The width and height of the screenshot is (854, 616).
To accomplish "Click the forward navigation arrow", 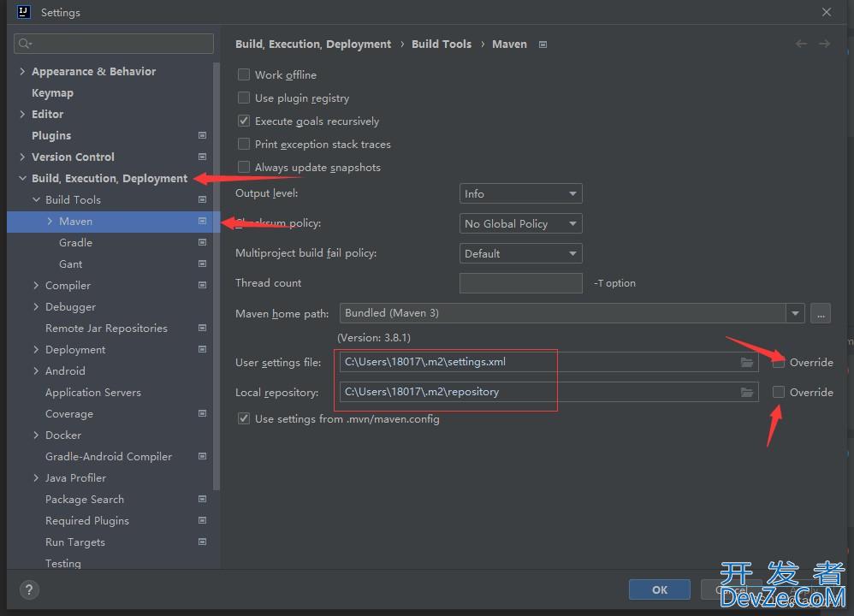I will 825,44.
